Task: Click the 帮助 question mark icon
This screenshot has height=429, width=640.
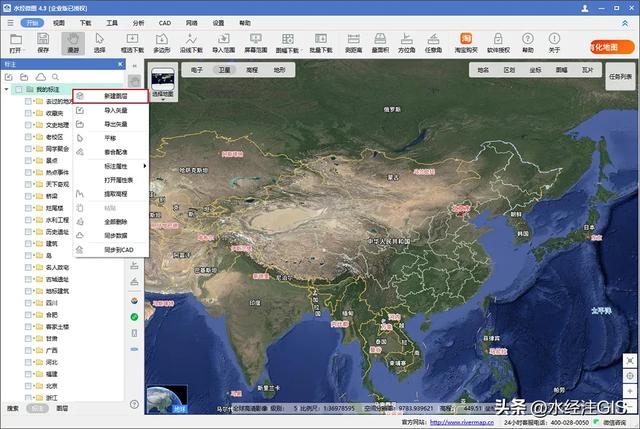Action: coord(528,38)
